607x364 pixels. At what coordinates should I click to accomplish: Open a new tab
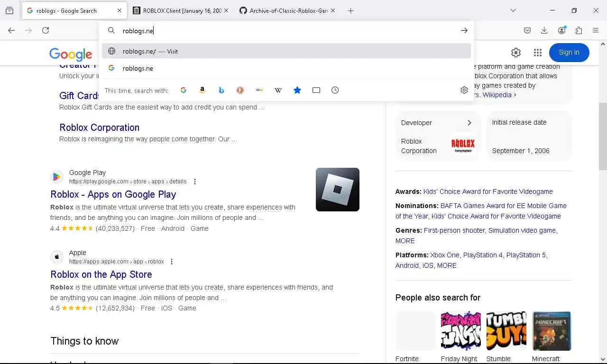[350, 10]
